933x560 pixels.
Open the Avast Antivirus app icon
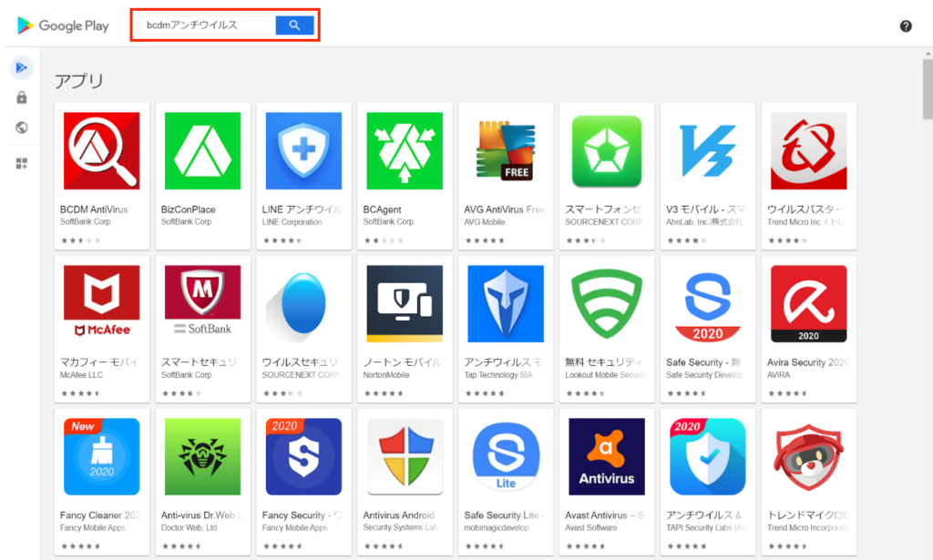point(606,456)
